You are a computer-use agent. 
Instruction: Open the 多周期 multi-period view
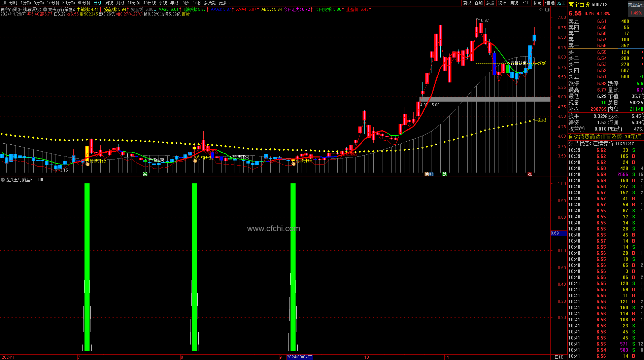[210, 3]
